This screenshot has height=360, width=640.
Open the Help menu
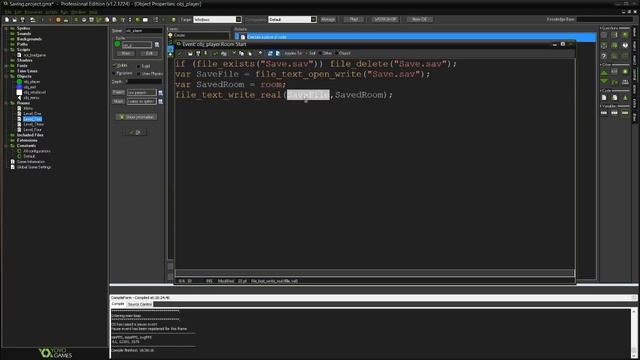[93, 12]
